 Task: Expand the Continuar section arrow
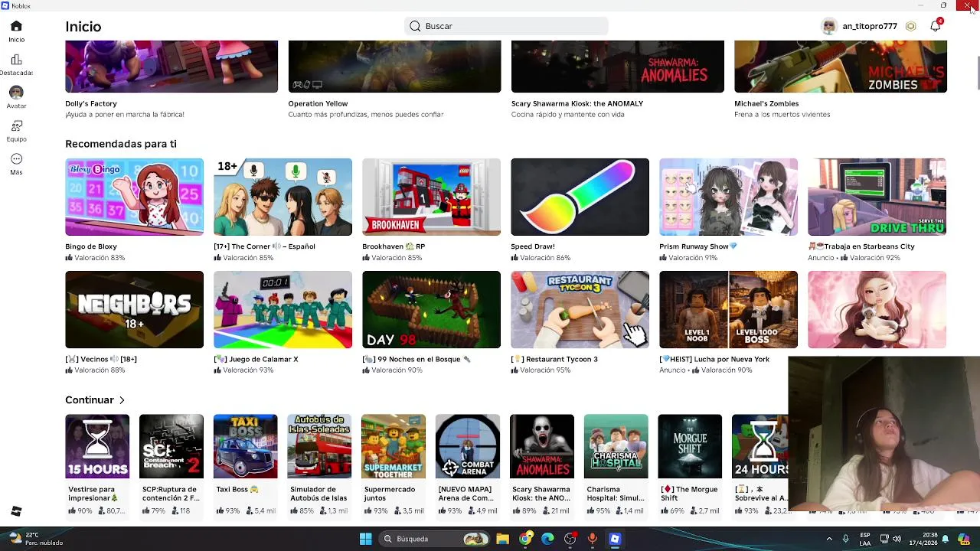coord(121,400)
